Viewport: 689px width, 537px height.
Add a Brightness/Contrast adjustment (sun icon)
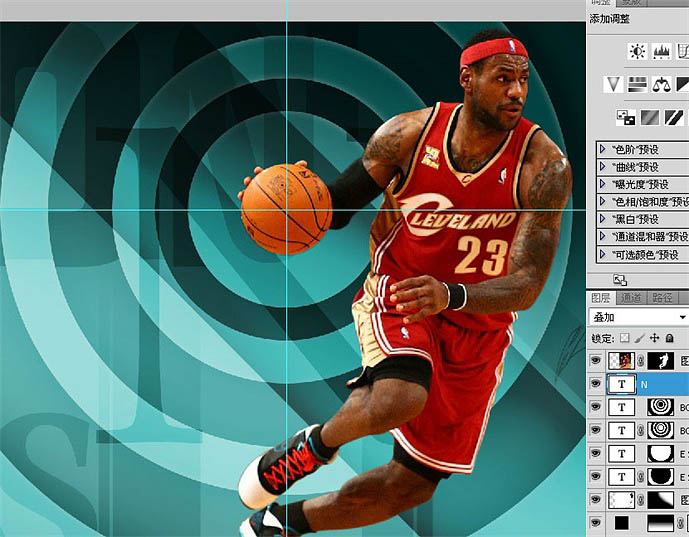click(x=637, y=52)
